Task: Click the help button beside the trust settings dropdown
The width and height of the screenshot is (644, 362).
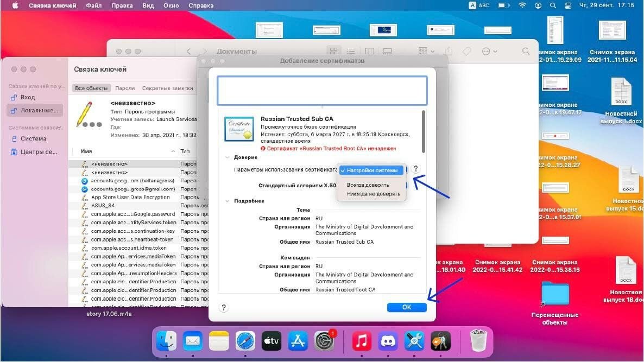Action: tap(415, 169)
